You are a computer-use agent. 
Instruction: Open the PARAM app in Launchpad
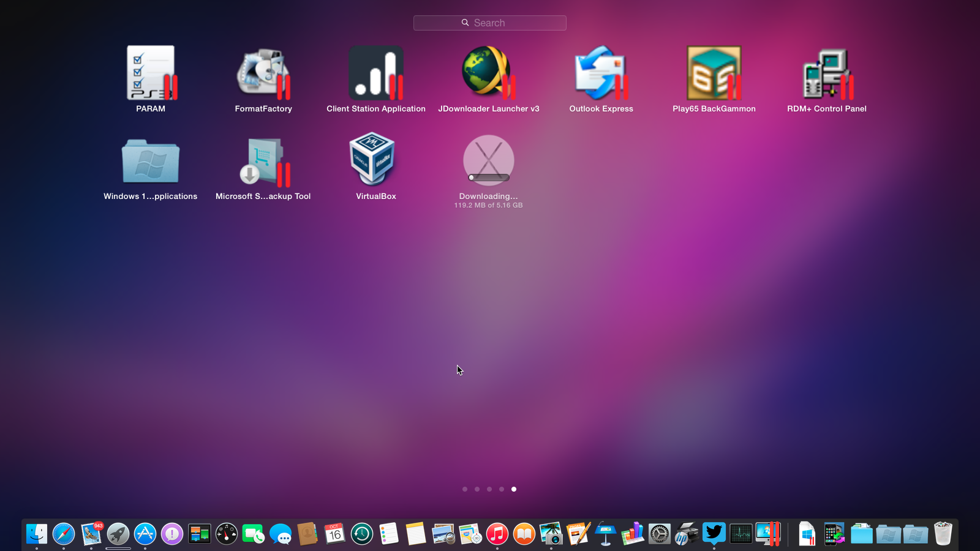click(151, 73)
